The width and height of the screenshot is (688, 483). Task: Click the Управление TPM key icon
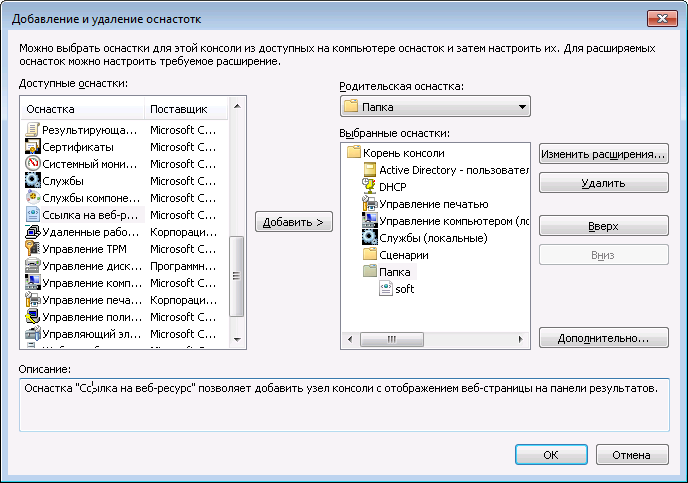(x=32, y=249)
